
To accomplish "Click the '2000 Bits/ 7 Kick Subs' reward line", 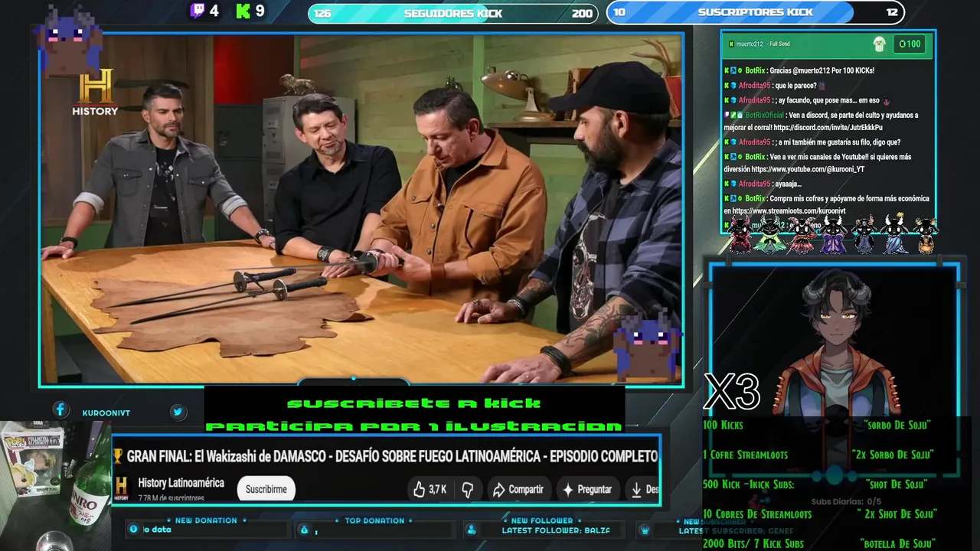I will point(753,544).
